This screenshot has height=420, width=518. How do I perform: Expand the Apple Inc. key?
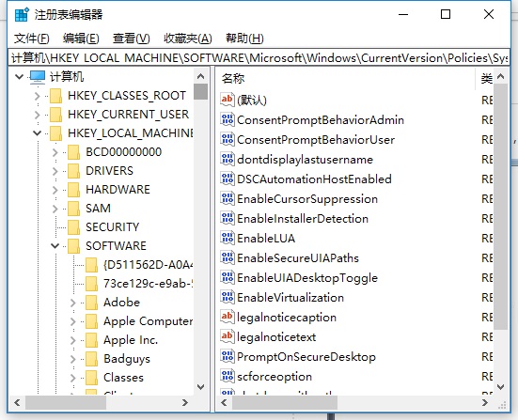(x=72, y=340)
